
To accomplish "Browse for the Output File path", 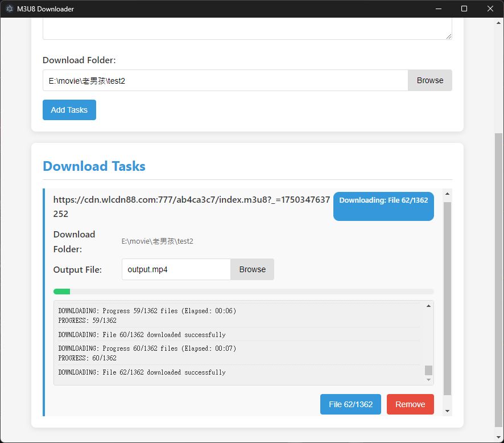I will (x=252, y=269).
